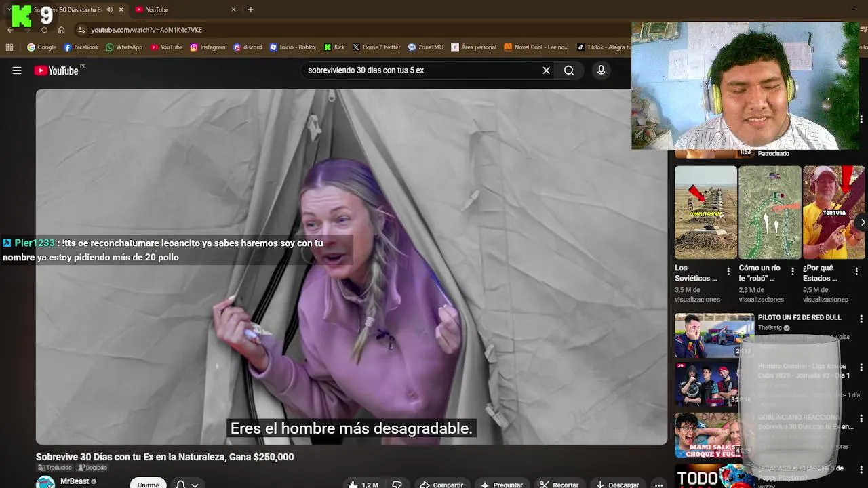Open the site information icon in address bar
The height and width of the screenshot is (488, 868).
pos(81,30)
